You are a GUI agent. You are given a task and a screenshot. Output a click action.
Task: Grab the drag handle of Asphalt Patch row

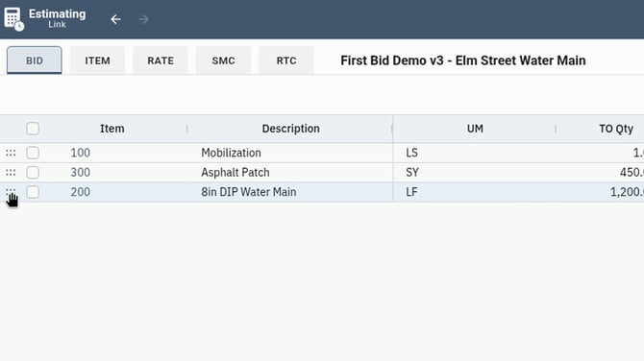click(11, 173)
